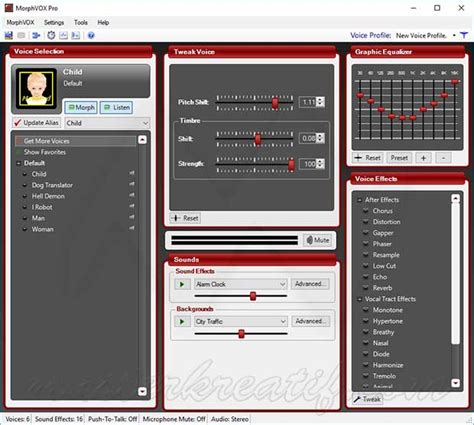Screen dimensions: 474x425
Task: Collapse the After Effects group
Action: click(x=359, y=200)
